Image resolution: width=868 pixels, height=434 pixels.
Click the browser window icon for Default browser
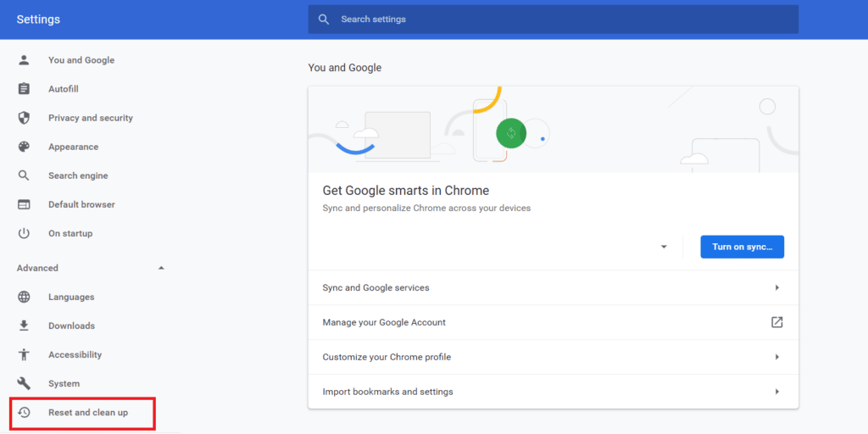click(24, 204)
